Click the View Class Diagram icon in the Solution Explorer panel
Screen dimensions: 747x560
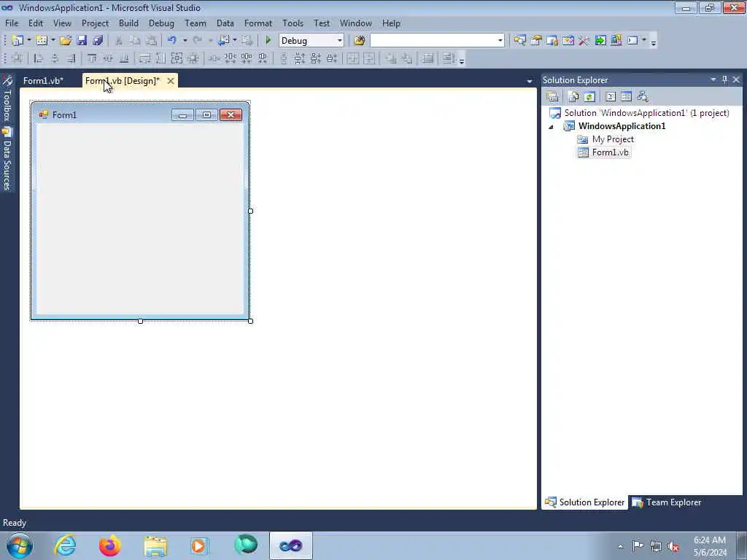[643, 97]
